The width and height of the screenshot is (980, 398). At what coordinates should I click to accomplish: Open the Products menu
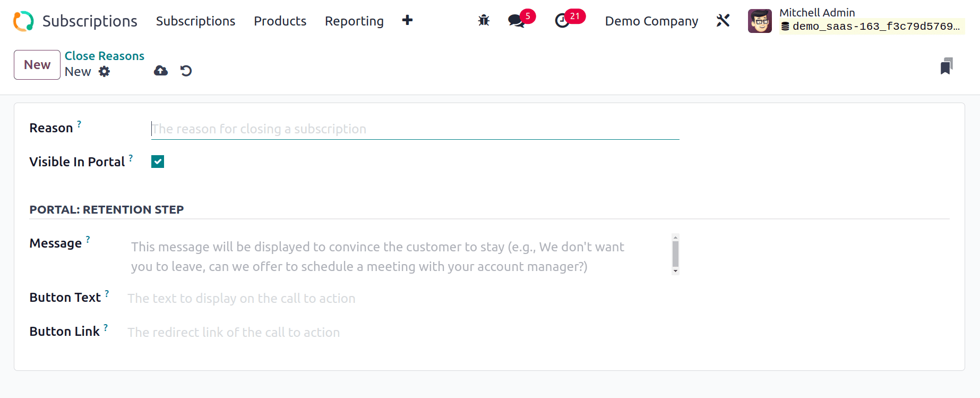(x=280, y=21)
